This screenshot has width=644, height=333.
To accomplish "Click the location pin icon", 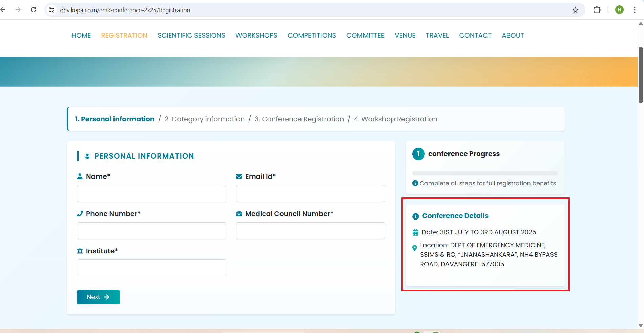I will [414, 248].
